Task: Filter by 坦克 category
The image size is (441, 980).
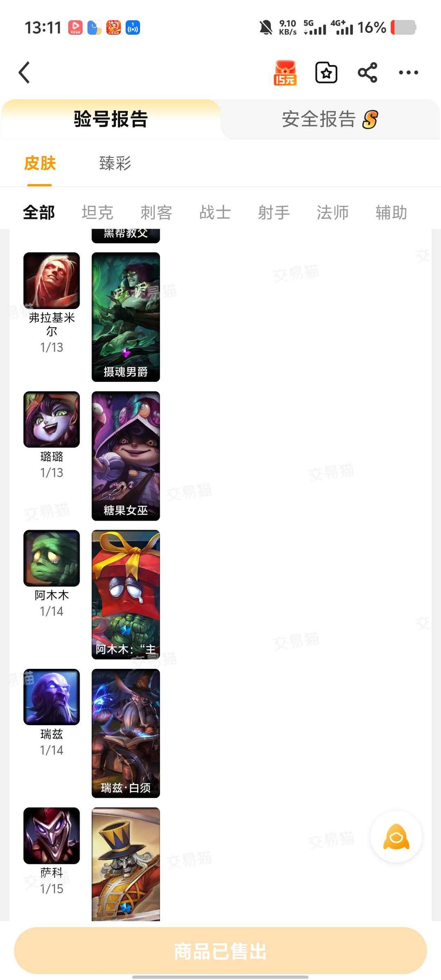Action: coord(97,212)
